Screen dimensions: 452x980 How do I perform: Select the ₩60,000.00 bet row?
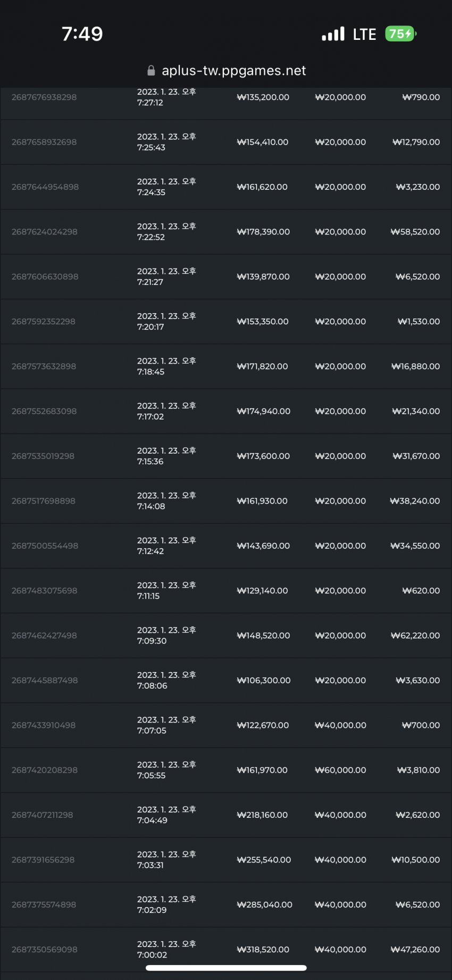pos(226,770)
